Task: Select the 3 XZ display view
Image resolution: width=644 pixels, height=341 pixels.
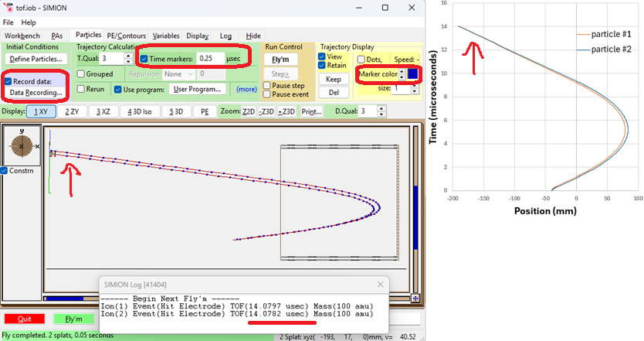Action: (x=103, y=111)
